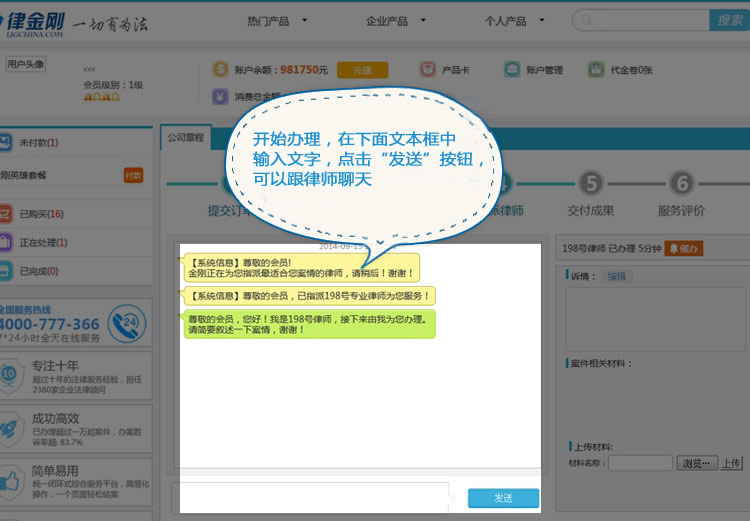Click the 账户余额 coin icon
This screenshot has width=750, height=521.
pos(220,70)
